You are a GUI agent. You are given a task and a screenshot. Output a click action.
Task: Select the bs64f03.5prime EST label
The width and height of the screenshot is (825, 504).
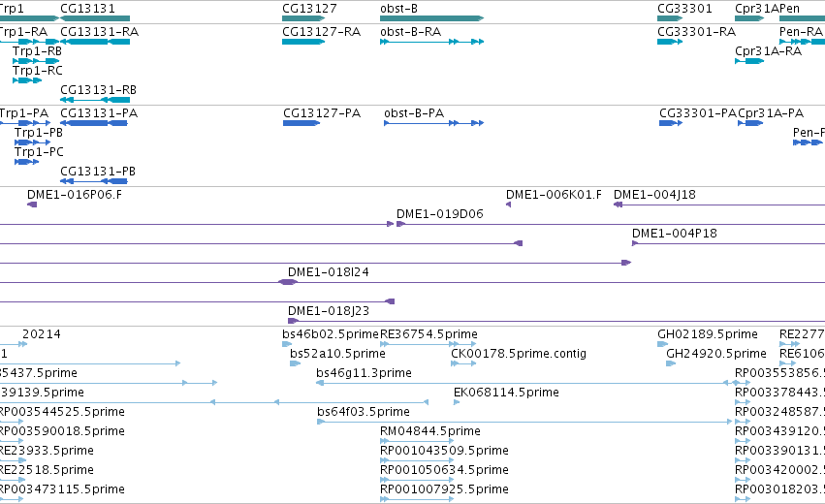[x=364, y=412]
